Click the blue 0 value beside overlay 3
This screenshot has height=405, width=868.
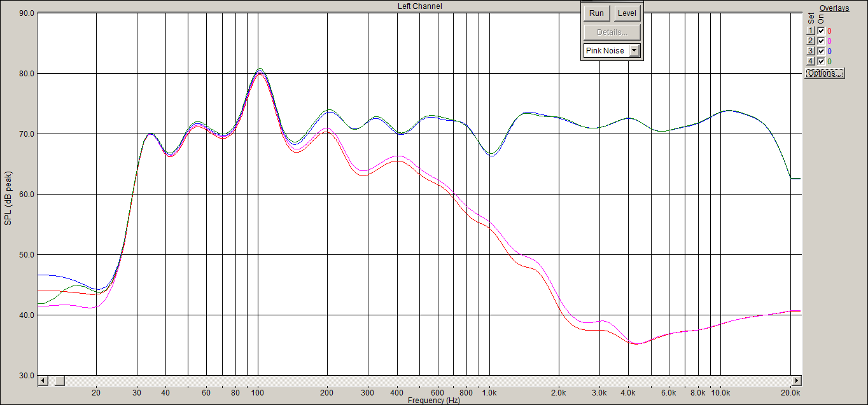click(x=829, y=51)
